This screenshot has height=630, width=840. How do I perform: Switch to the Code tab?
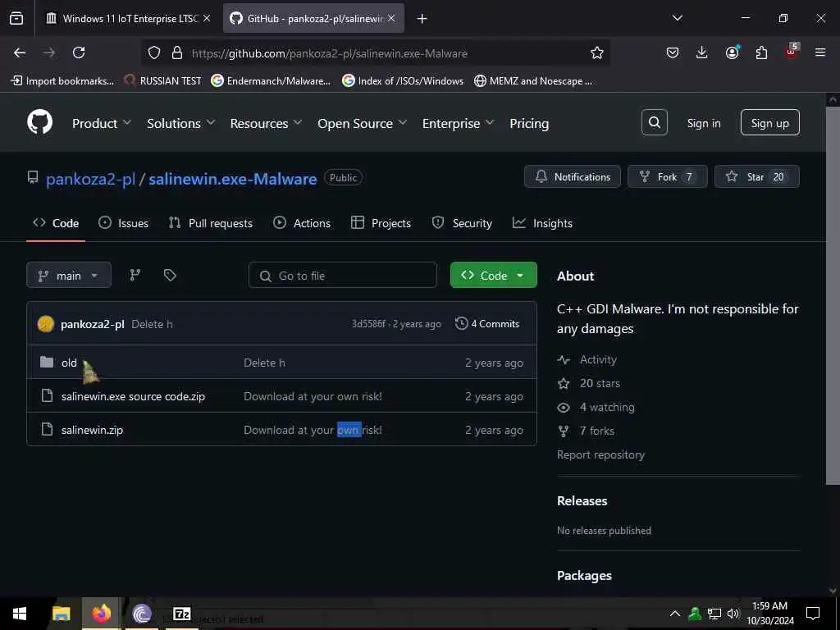(56, 223)
